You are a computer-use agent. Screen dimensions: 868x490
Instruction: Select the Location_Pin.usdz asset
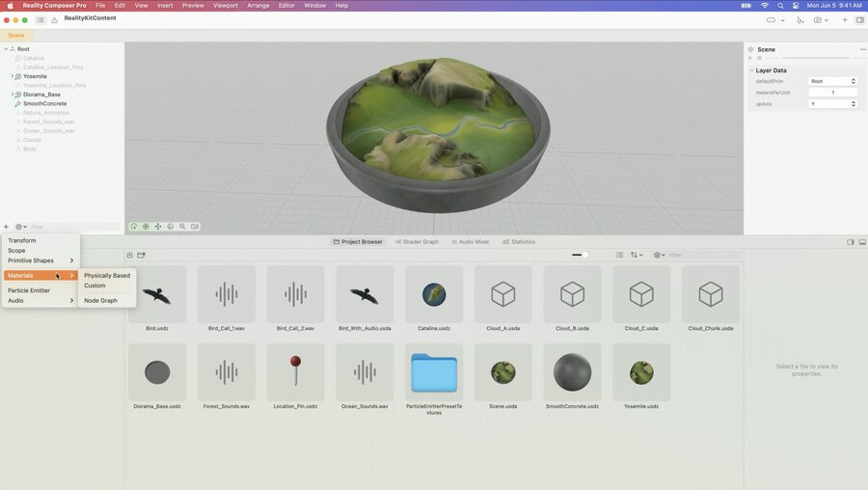pos(296,372)
